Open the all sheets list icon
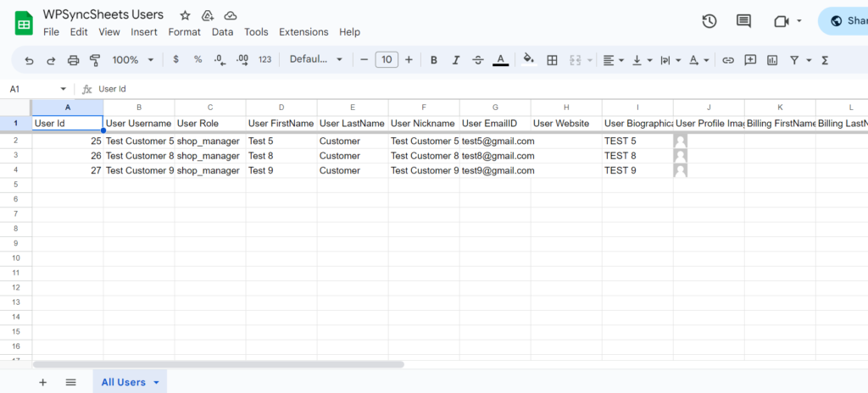 click(70, 382)
